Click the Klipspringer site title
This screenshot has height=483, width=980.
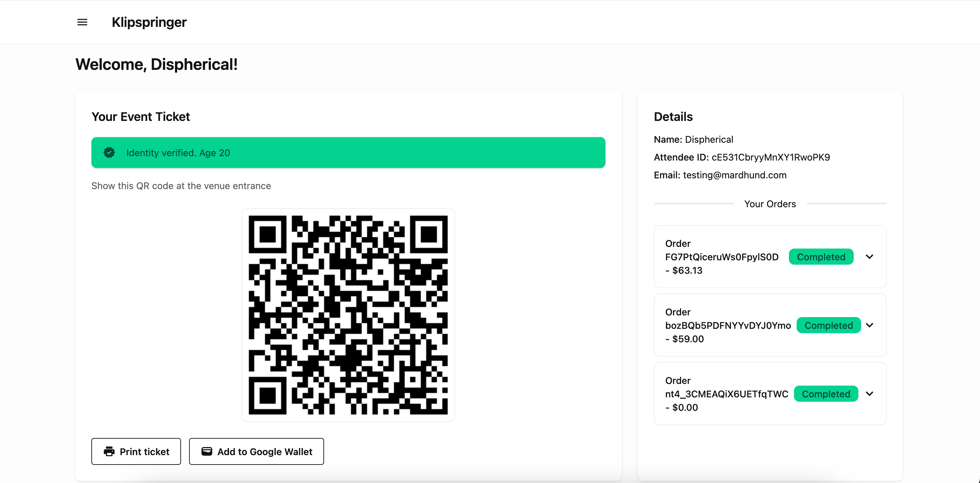pos(149,22)
